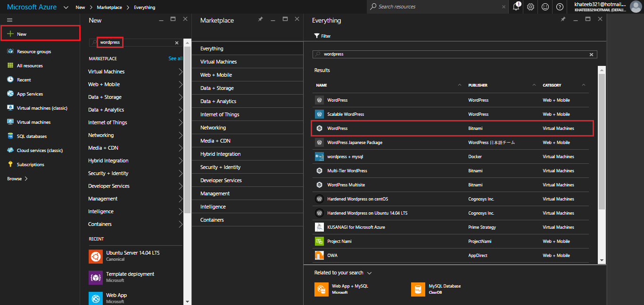Screen dimensions: 644x305
Task: Click the Project Nami green icon
Action: coord(319,241)
